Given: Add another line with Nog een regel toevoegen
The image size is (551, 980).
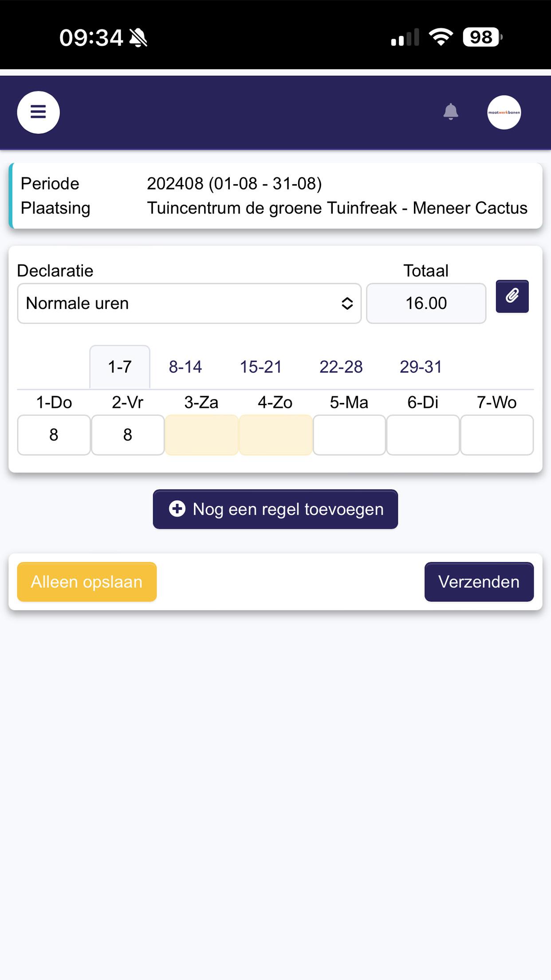Looking at the screenshot, I should click(x=275, y=509).
